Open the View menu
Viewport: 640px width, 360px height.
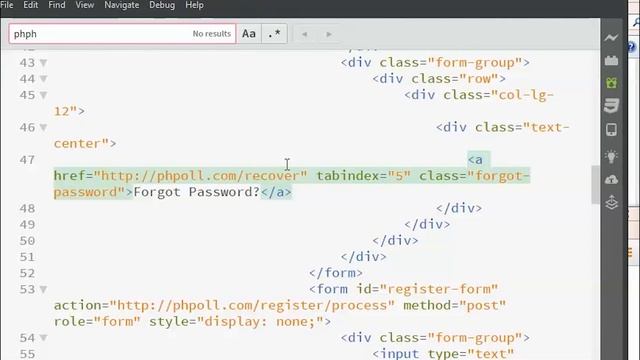84,5
